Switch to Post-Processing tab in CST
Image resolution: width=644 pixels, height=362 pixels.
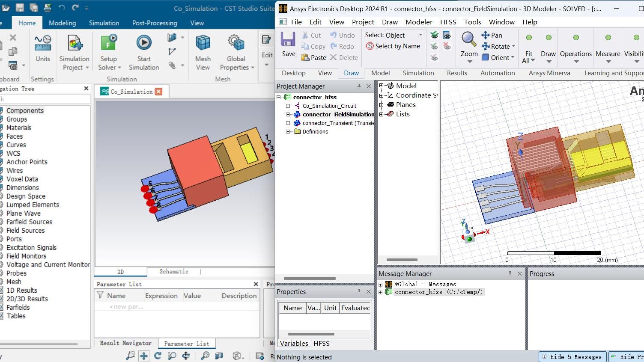[x=155, y=23]
